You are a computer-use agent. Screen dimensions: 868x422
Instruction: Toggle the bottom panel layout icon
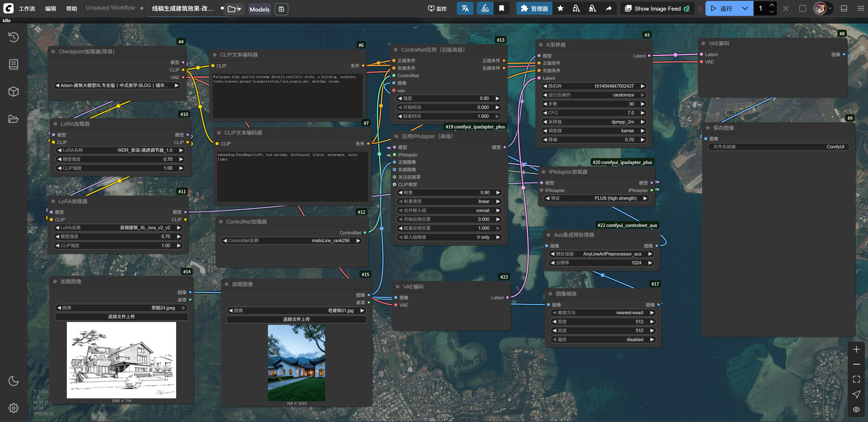844,8
